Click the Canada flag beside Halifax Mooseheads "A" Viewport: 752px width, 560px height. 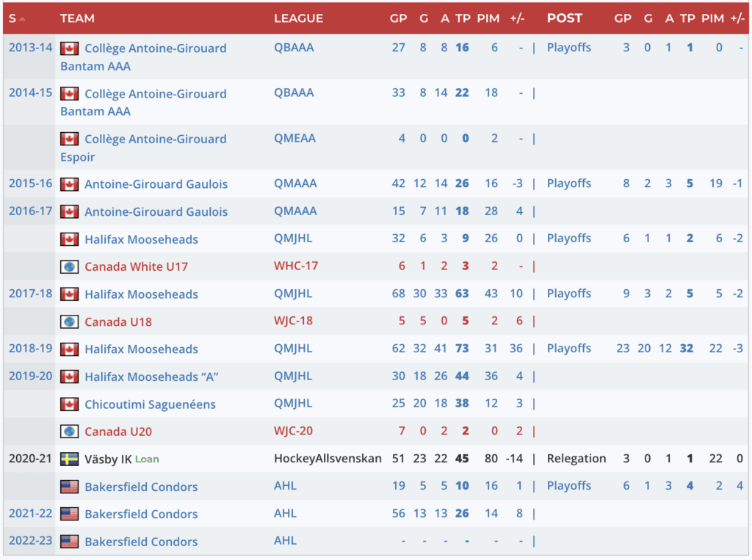click(x=70, y=377)
